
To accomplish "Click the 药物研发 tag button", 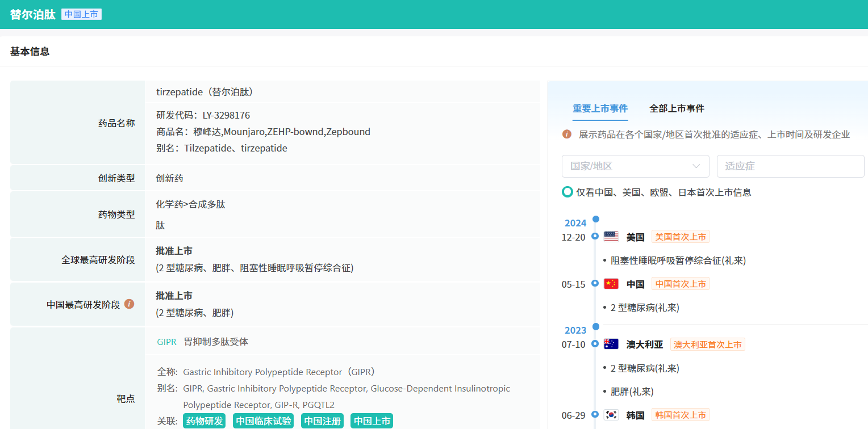I will (205, 421).
